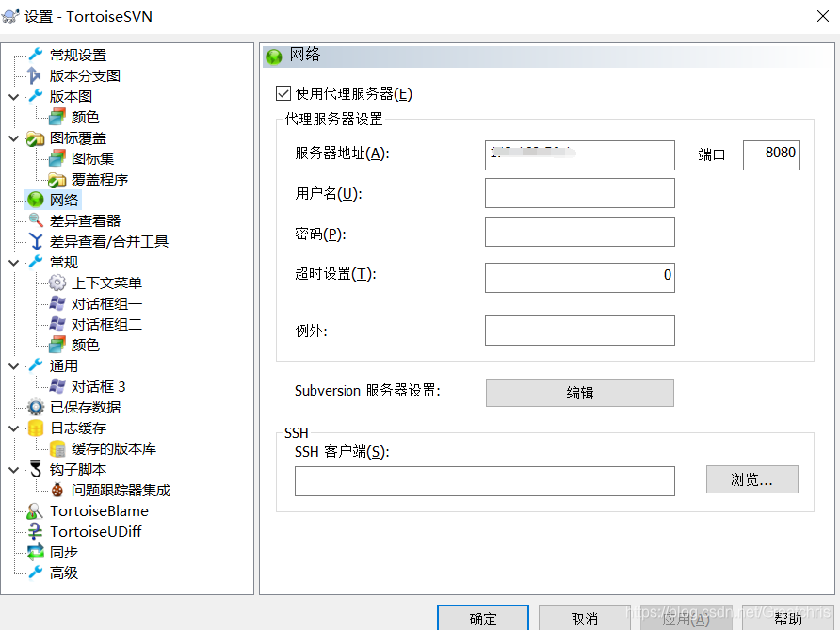Focus the 例外 input field

tap(580, 330)
